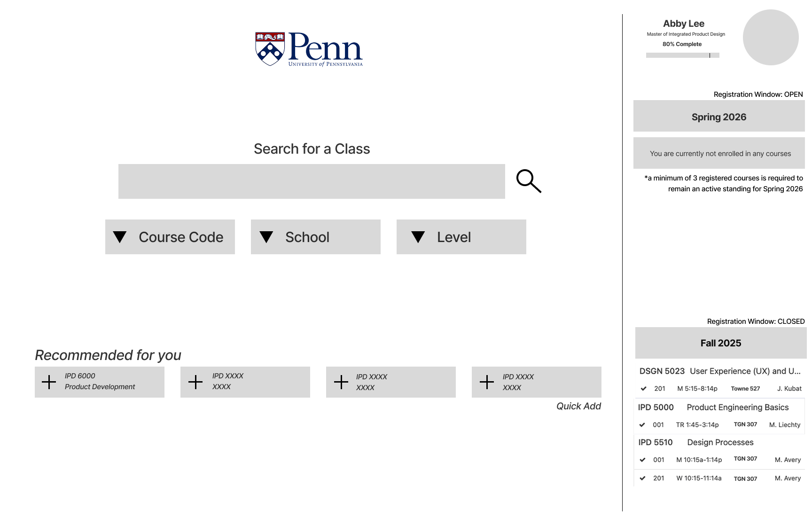The width and height of the screenshot is (812, 525).
Task: Click the 80% Complete progress bar
Action: [x=683, y=55]
